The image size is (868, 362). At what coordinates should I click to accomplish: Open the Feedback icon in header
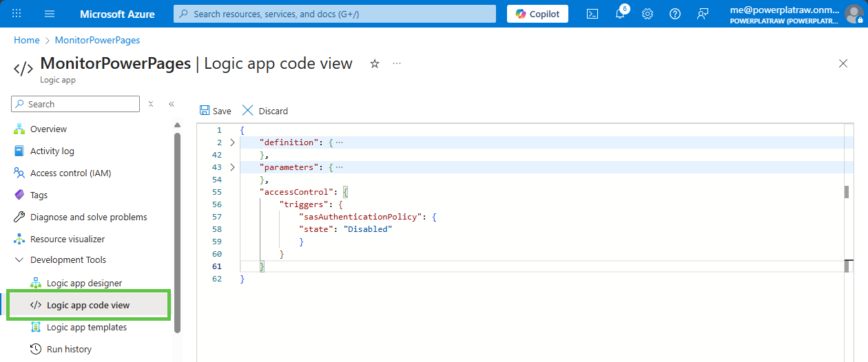point(703,14)
